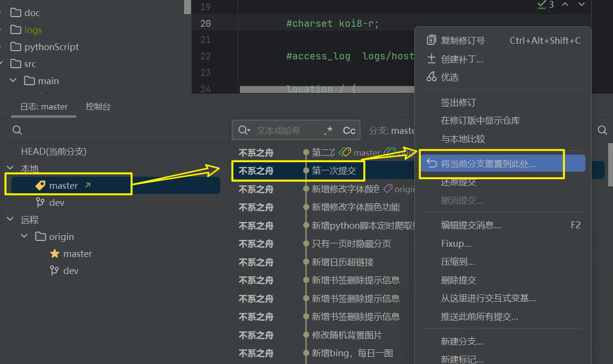Viewport: 613px width, 364px height.
Task: Collapse the origin folder node
Action: [24, 237]
